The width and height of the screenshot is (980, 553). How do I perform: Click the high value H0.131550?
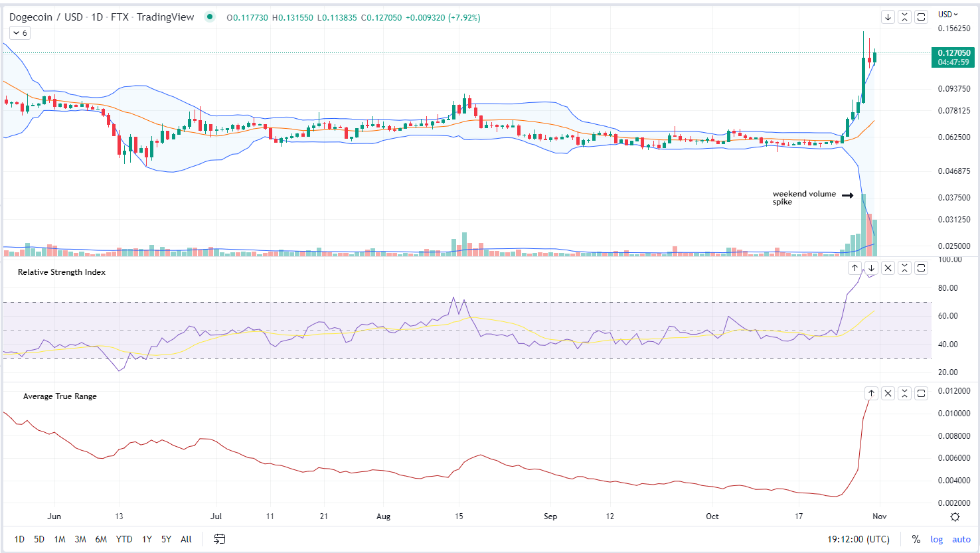coord(293,18)
